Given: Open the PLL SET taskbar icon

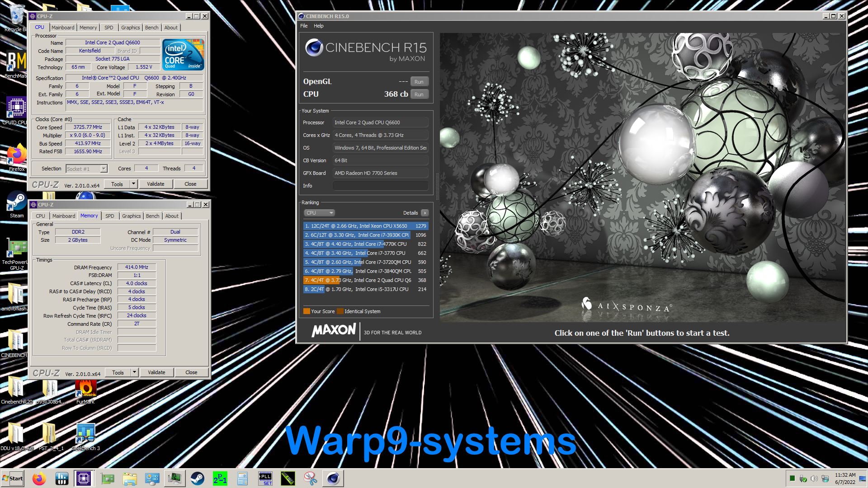Looking at the screenshot, I should click(x=265, y=479).
